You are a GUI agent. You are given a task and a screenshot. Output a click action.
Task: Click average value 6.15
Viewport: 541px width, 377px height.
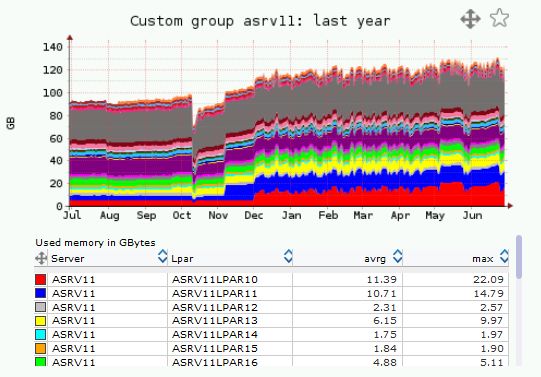pos(385,321)
